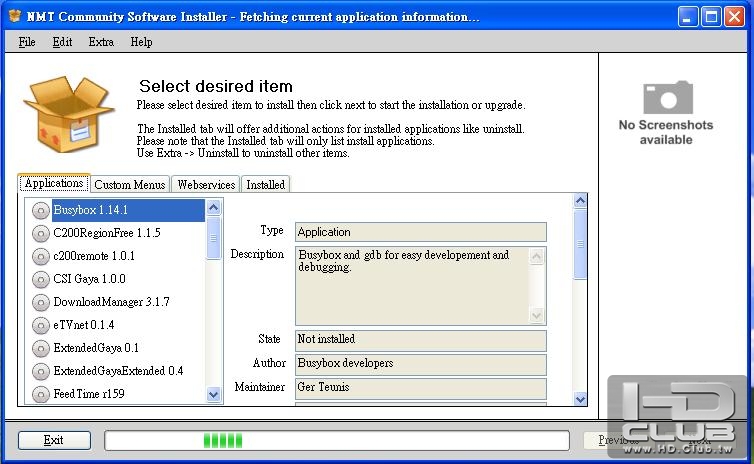Click the details panel scrollbar thumb
754x464 pixels.
click(580, 244)
